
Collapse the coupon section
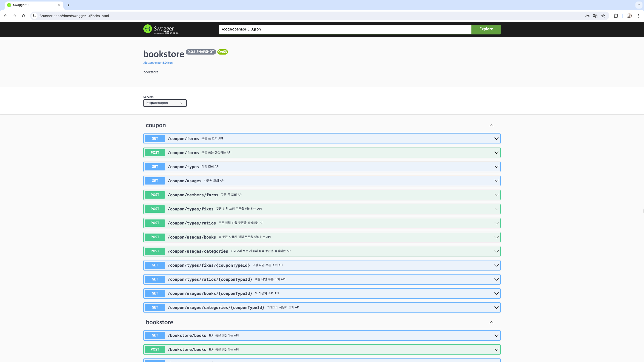[491, 125]
